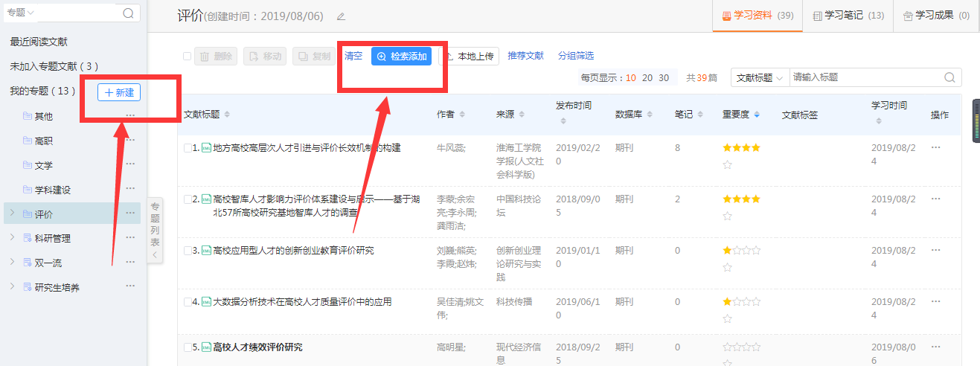Expand the 双一流 topic folder
This screenshot has width=980, height=366.
click(12, 262)
